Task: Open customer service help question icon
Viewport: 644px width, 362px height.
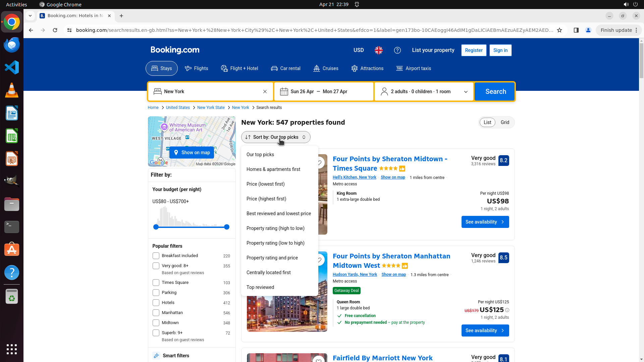Action: pyautogui.click(x=397, y=50)
